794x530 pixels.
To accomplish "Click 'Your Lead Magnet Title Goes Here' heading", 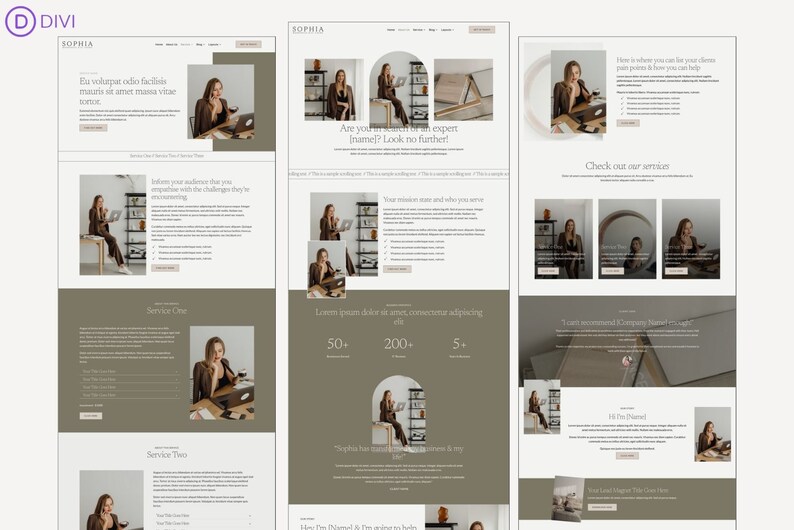I will [628, 491].
